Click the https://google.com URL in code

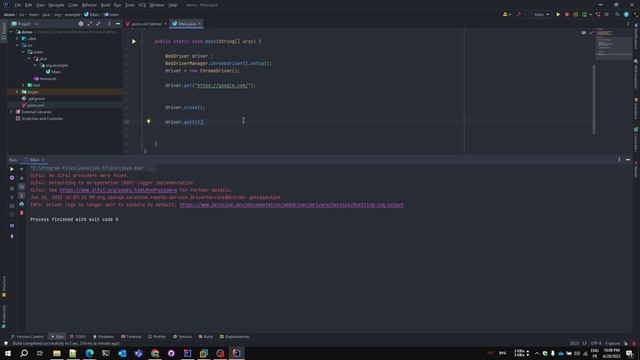(222, 86)
